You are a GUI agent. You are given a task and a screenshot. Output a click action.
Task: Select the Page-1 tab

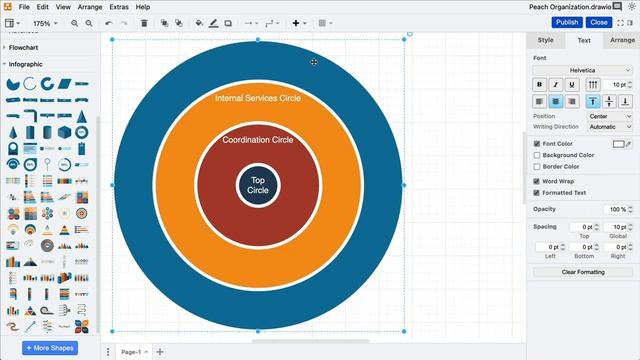coord(134,352)
